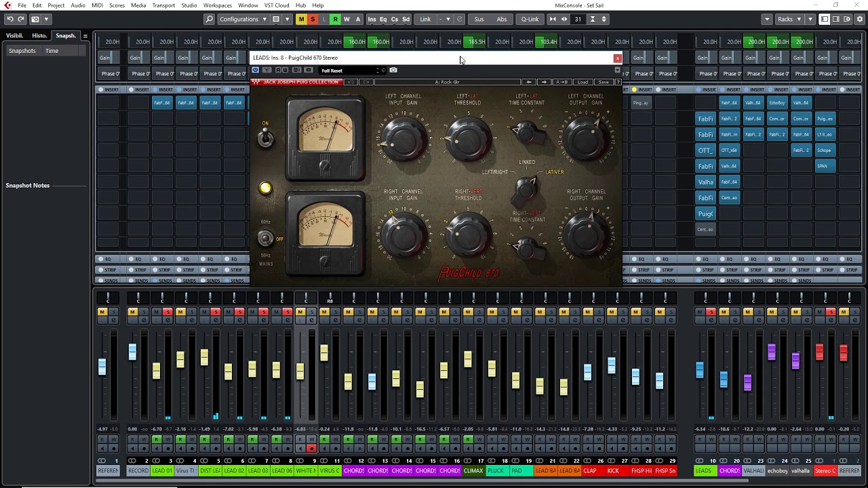Open the VST Cloud menu
This screenshot has width=868, height=488.
[x=276, y=5]
